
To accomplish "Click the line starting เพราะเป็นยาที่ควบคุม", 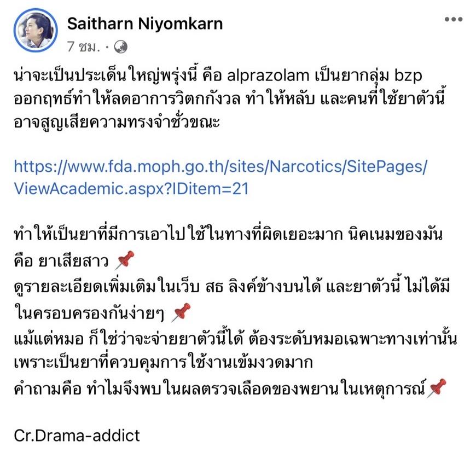I will [164, 362].
